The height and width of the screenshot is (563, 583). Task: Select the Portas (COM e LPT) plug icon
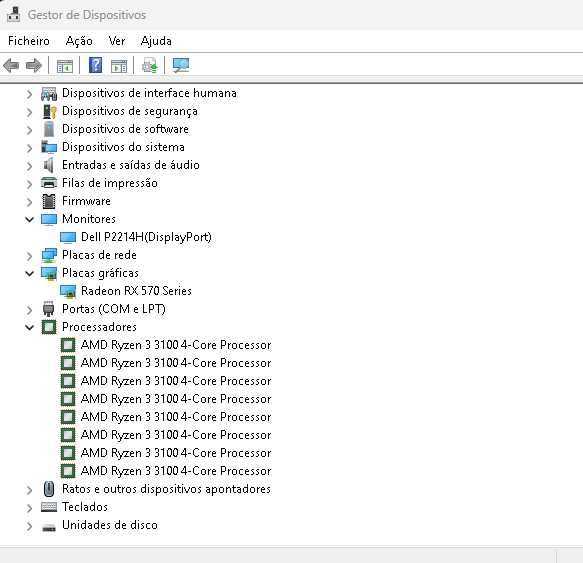click(49, 309)
